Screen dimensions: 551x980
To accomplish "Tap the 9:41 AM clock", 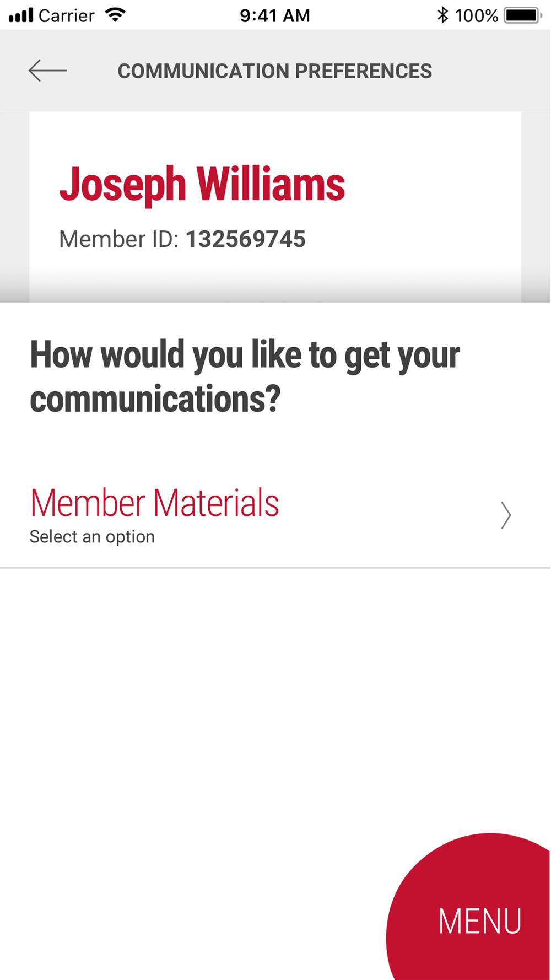I will pyautogui.click(x=274, y=15).
